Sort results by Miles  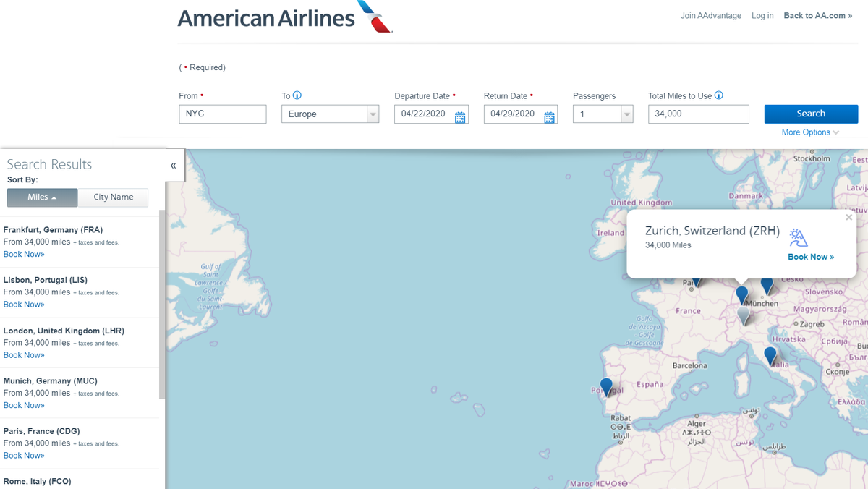[41, 197]
